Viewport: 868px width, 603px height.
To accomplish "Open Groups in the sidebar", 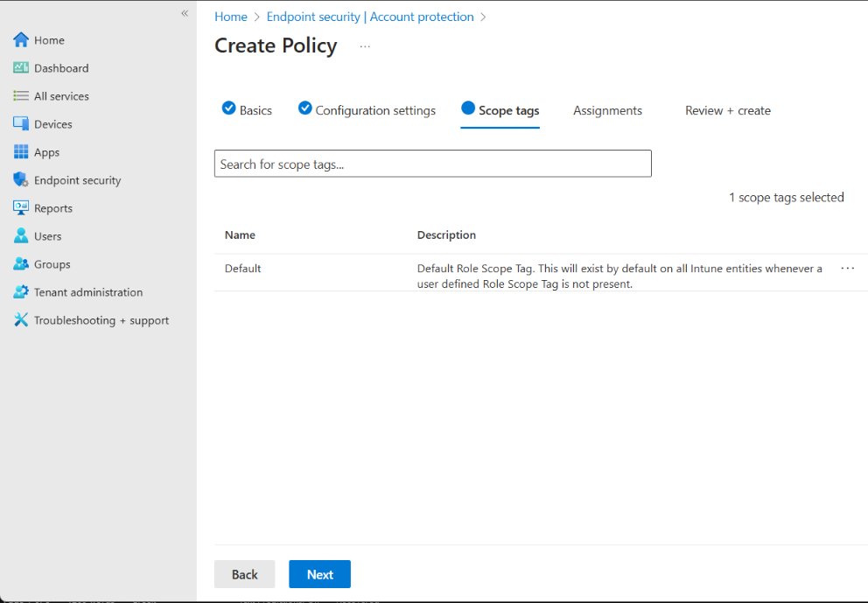I will (x=19, y=263).
